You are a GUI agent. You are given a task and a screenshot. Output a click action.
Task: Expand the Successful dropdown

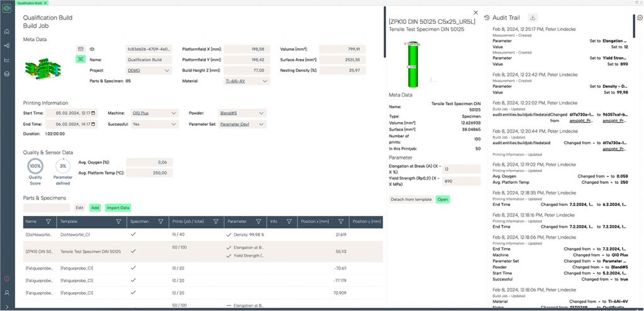tap(174, 124)
